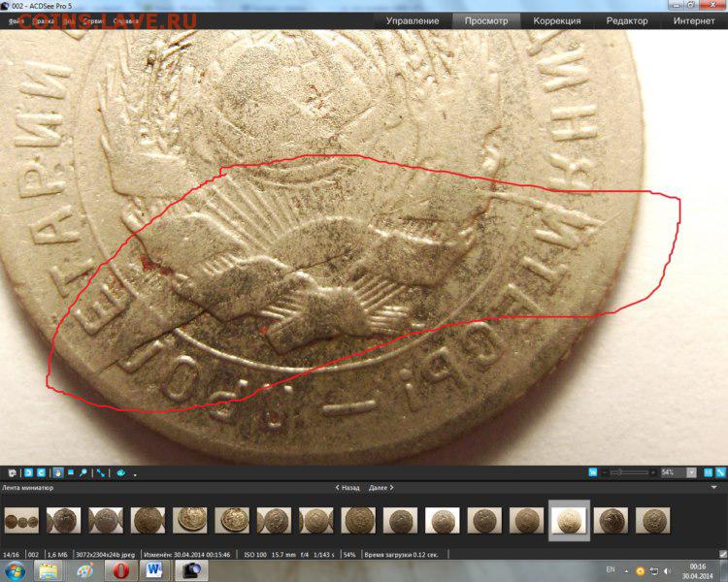Go to previous image with Назад
The width and height of the screenshot is (728, 582).
coord(347,488)
